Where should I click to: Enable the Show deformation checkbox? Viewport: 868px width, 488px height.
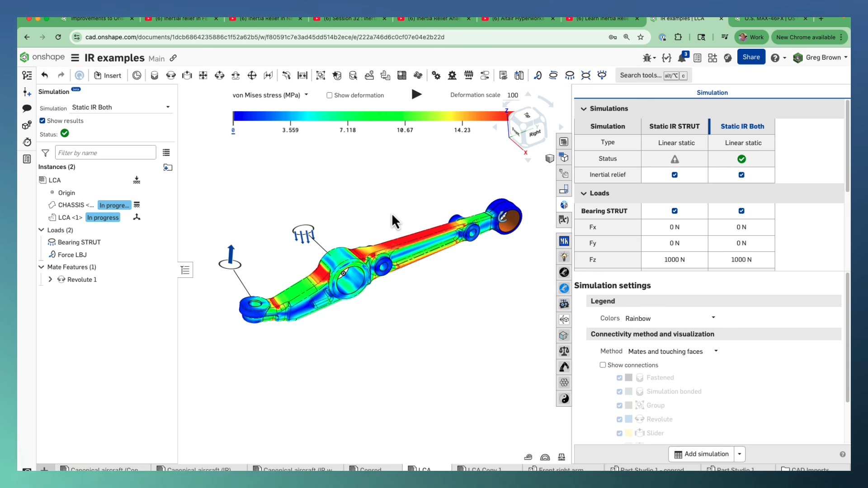tap(330, 95)
